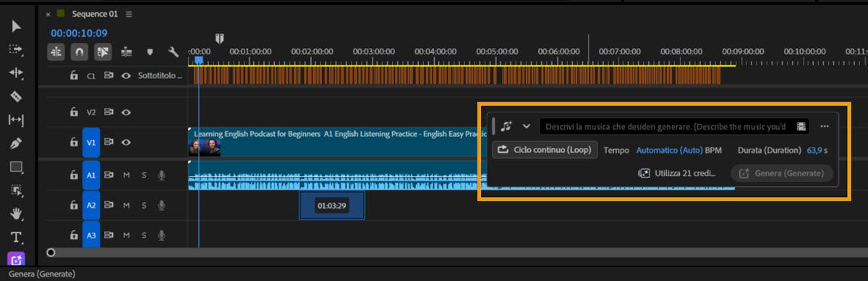
Task: Click the Sottotitolo track label
Action: (161, 75)
